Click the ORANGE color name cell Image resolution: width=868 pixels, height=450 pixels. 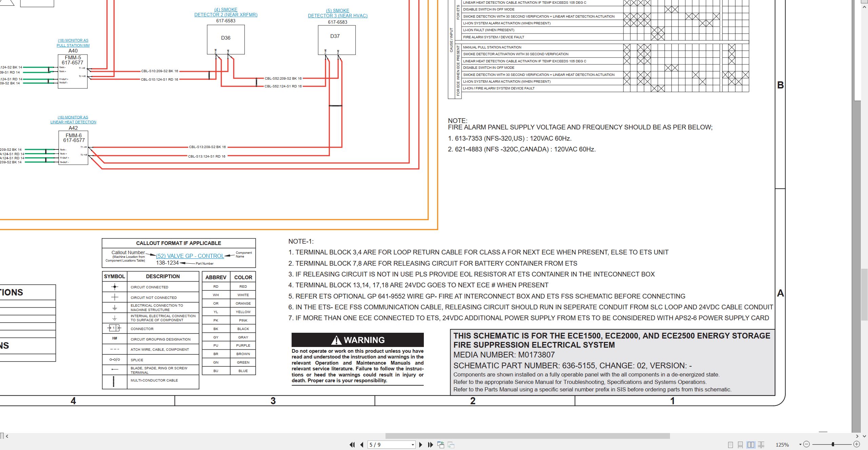click(x=243, y=303)
